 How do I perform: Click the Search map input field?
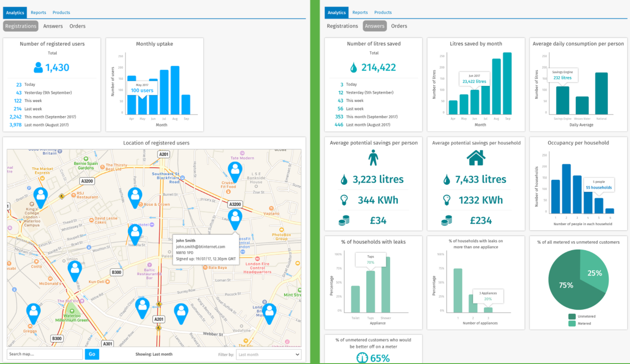click(45, 354)
